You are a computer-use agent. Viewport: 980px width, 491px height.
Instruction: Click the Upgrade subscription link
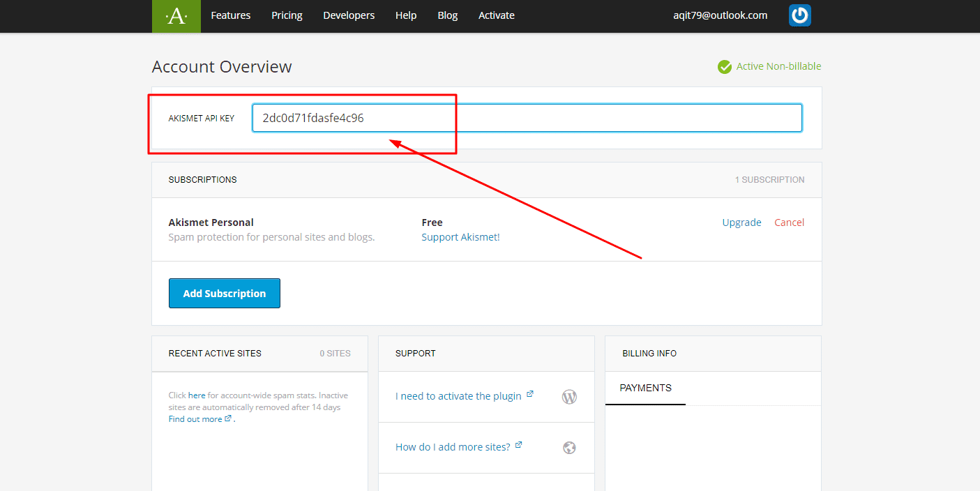coord(741,222)
